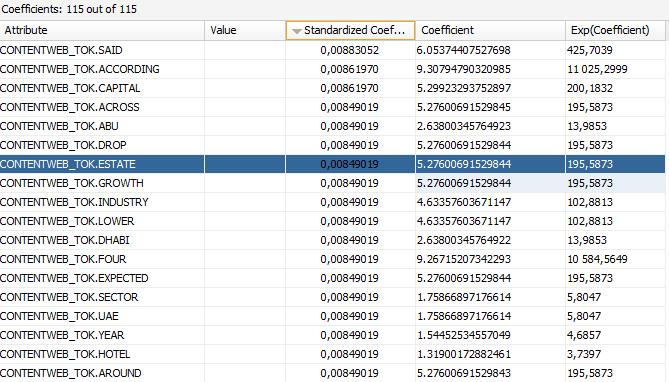Click the Coefficients: 115 out of 115 label

[69, 9]
